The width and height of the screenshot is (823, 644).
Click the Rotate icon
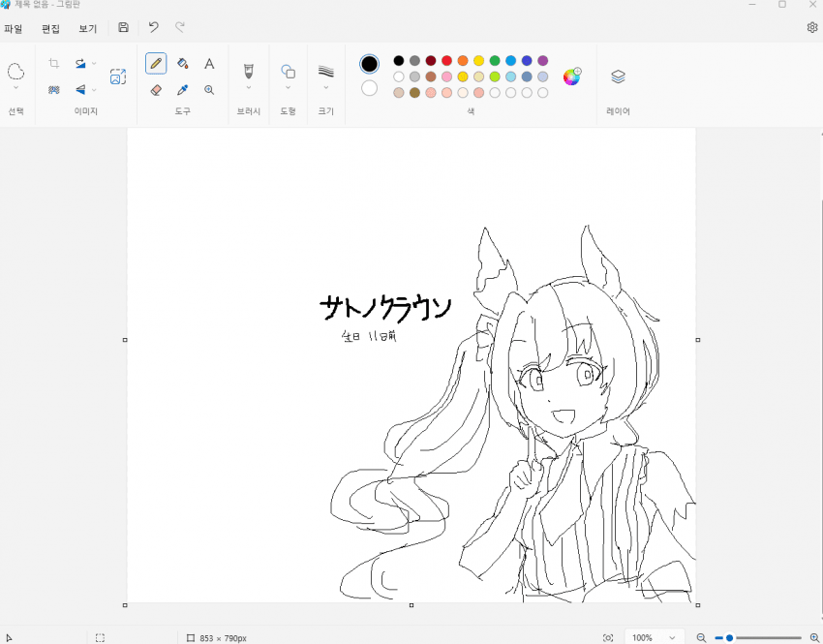(80, 64)
